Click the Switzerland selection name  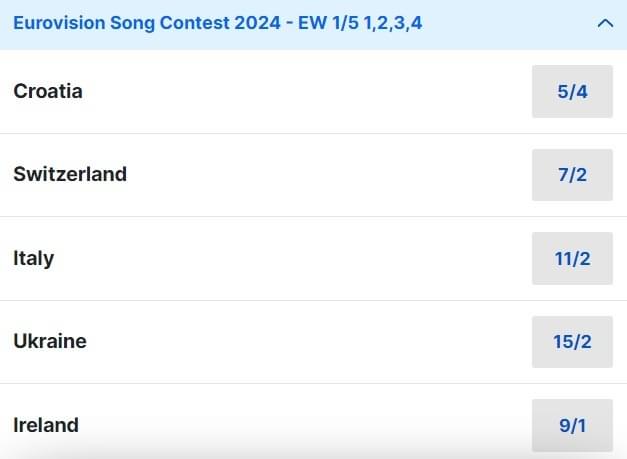(x=70, y=174)
